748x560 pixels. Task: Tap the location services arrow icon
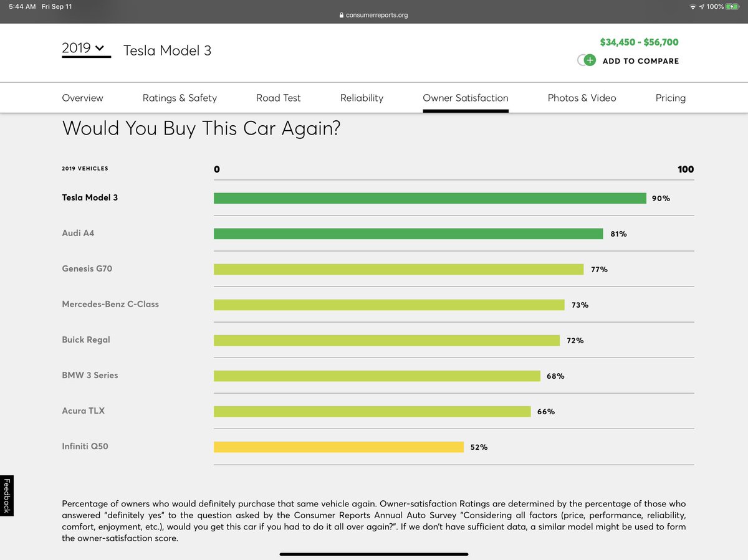702,6
